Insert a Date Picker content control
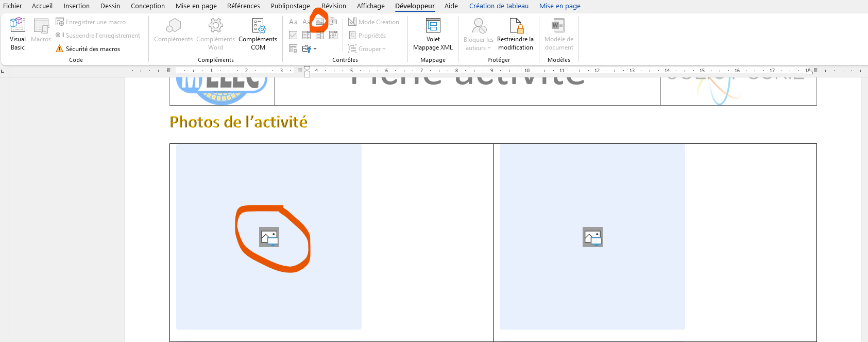The image size is (868, 342). tap(333, 35)
